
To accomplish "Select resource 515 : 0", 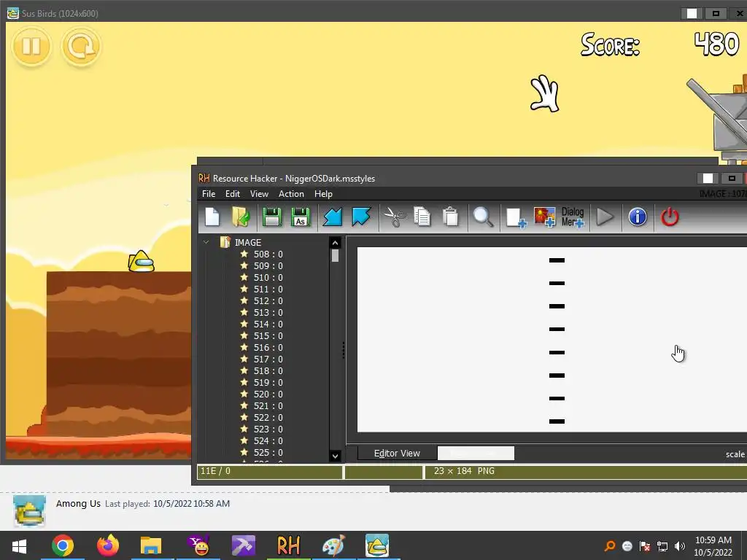I will [268, 335].
